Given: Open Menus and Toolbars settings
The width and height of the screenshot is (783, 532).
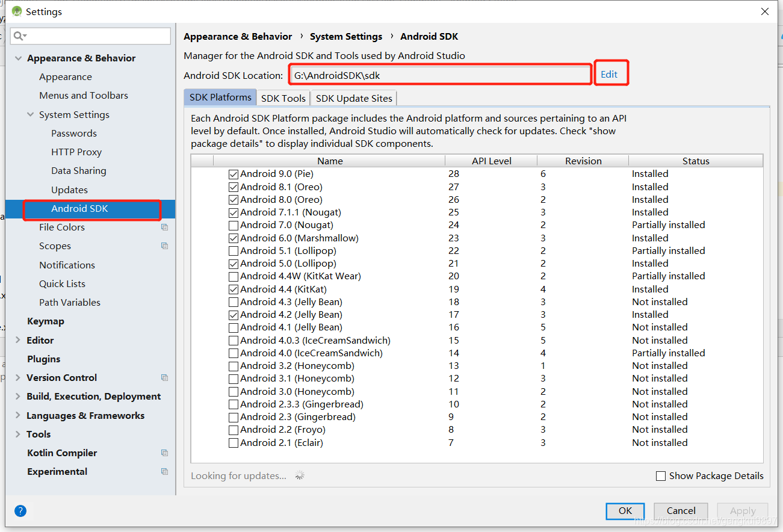Looking at the screenshot, I should (x=84, y=96).
